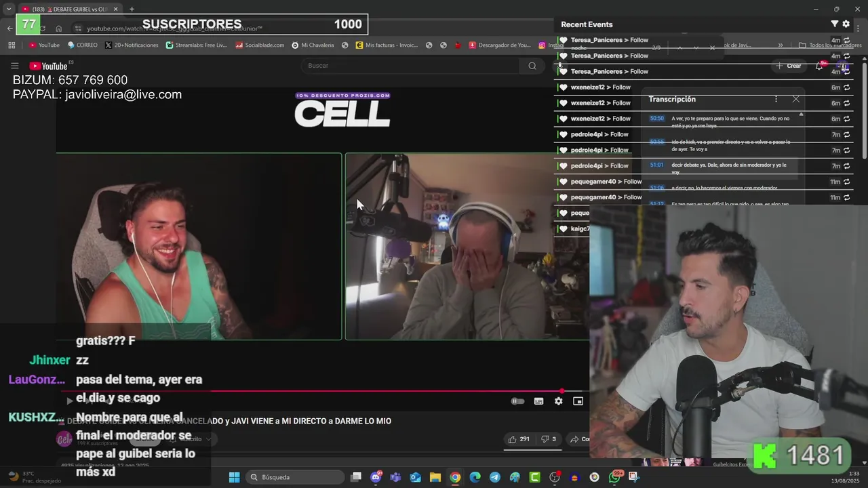
Task: Open the 'Descargador de You...' bookmark
Action: point(500,45)
